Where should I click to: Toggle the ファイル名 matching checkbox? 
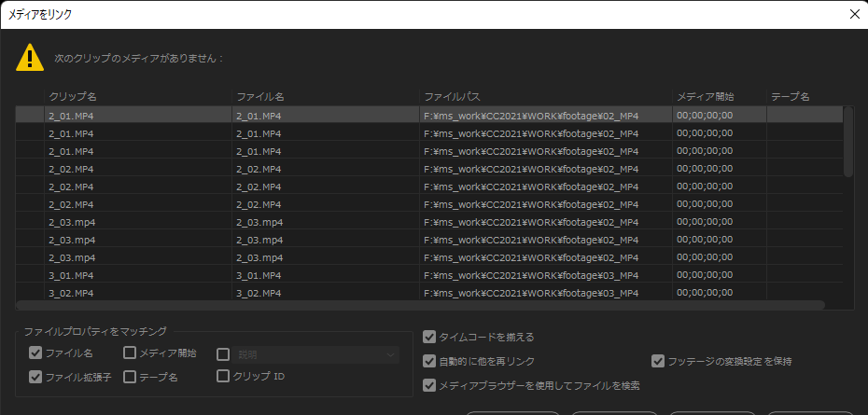click(35, 353)
